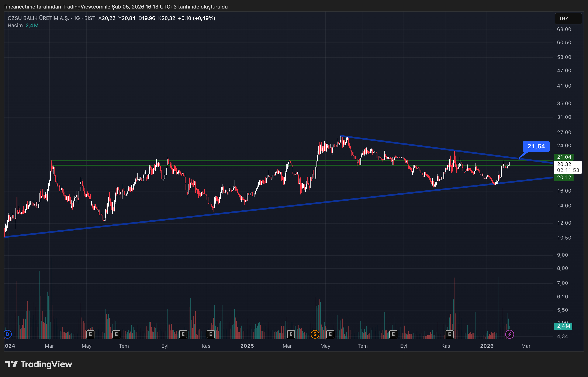This screenshot has width=588, height=377.
Task: Click the TradingView logo at bottom left
Action: (38, 364)
